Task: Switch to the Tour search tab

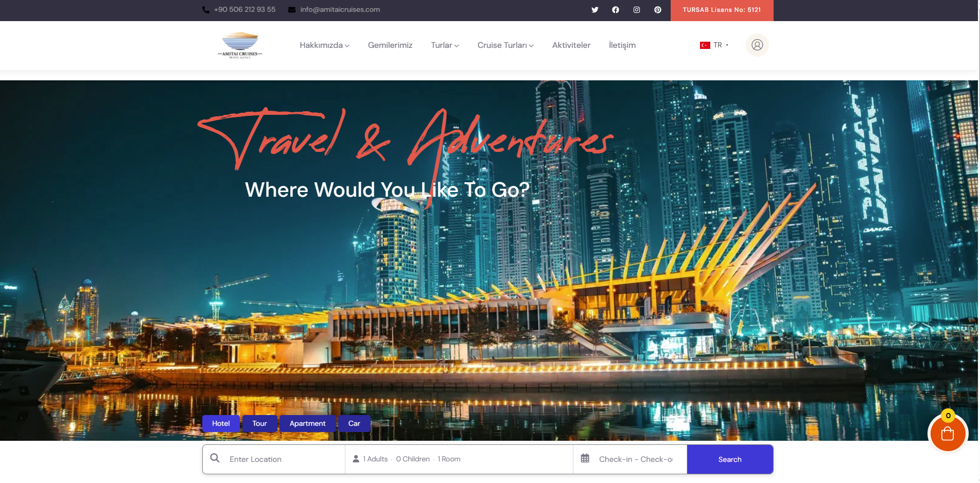Action: point(259,423)
